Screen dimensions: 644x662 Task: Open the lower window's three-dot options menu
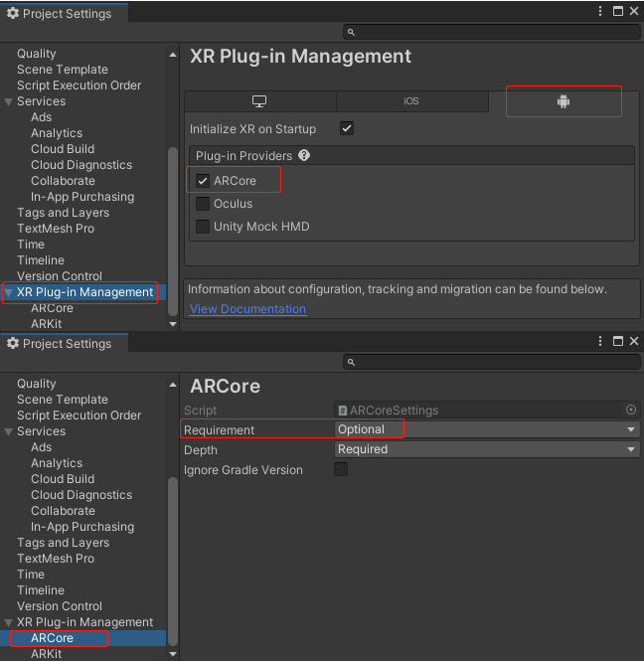click(x=600, y=341)
